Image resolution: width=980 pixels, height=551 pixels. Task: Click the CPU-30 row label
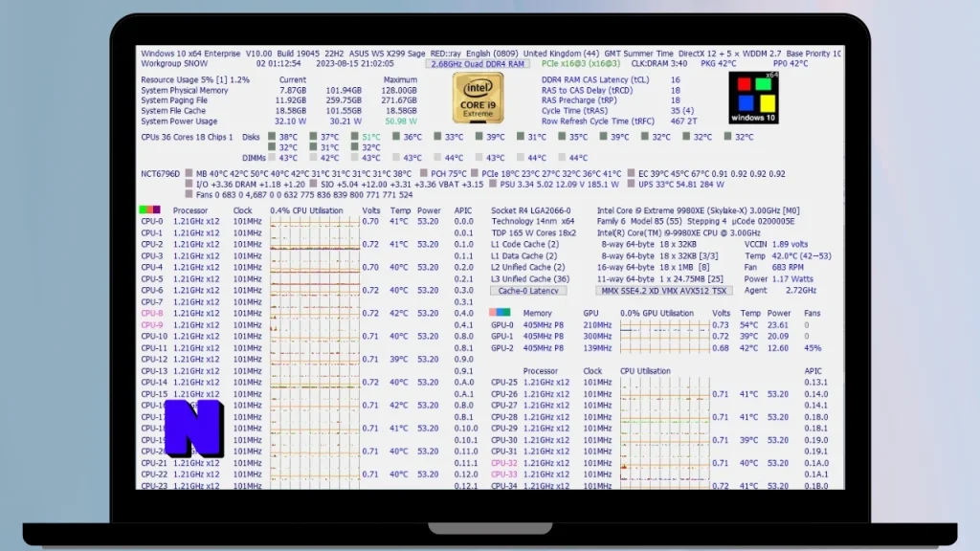[503, 440]
